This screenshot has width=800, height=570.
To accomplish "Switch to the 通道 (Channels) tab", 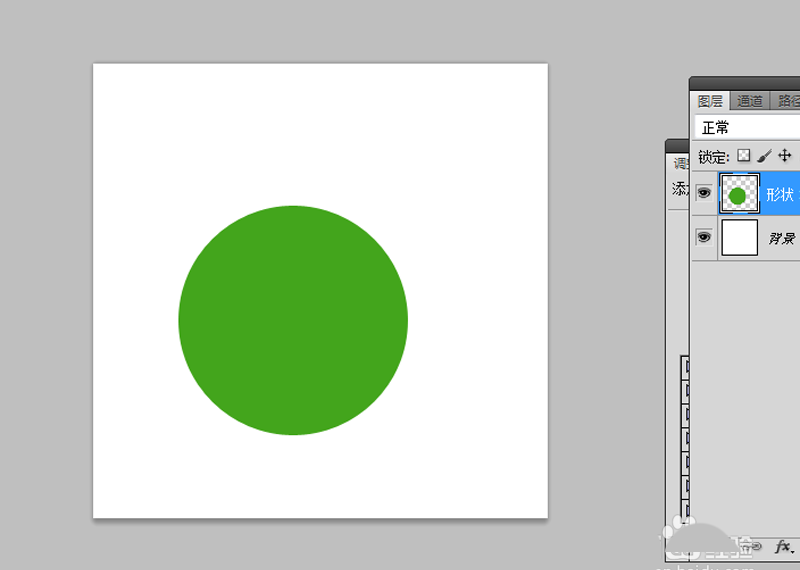I will click(x=750, y=101).
